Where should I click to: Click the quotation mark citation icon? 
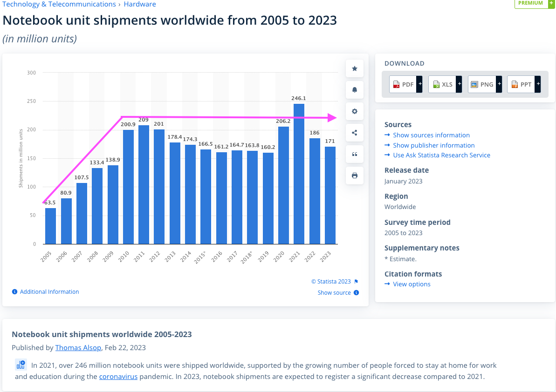pyautogui.click(x=354, y=154)
